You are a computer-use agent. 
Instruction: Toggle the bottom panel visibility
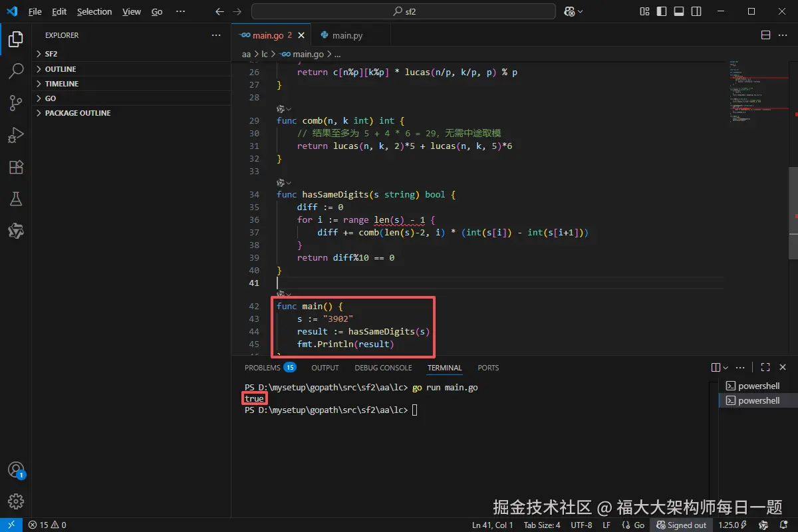coord(679,11)
